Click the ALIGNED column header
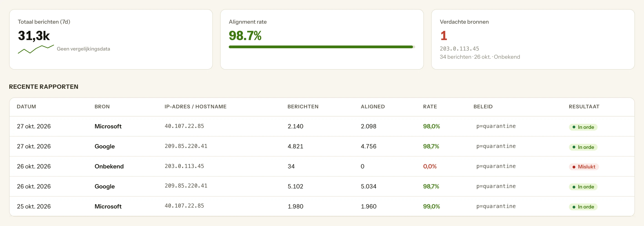The image size is (644, 226). tap(372, 107)
